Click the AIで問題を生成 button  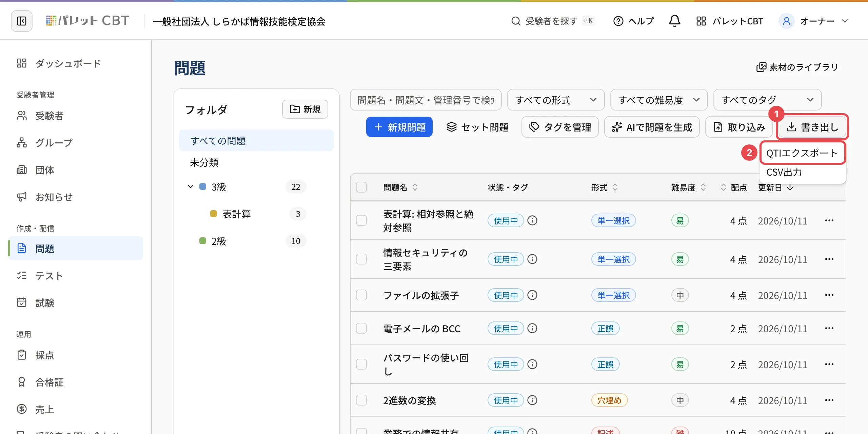652,127
